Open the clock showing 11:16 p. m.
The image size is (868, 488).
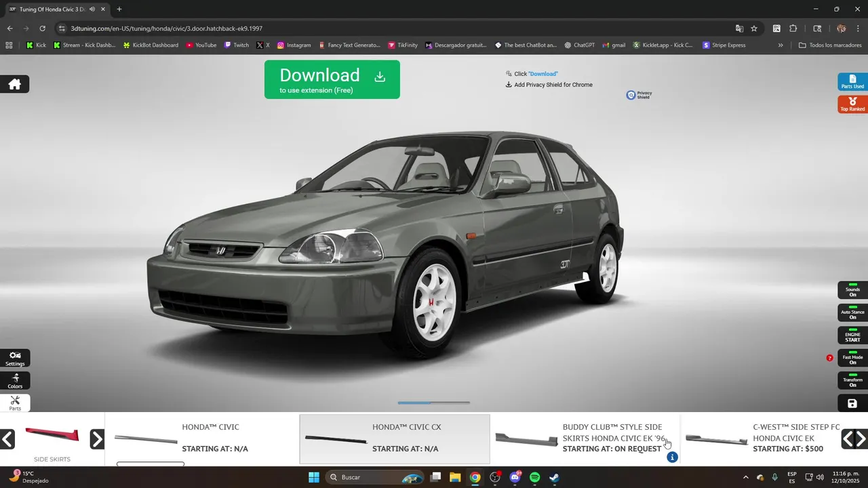click(x=845, y=477)
